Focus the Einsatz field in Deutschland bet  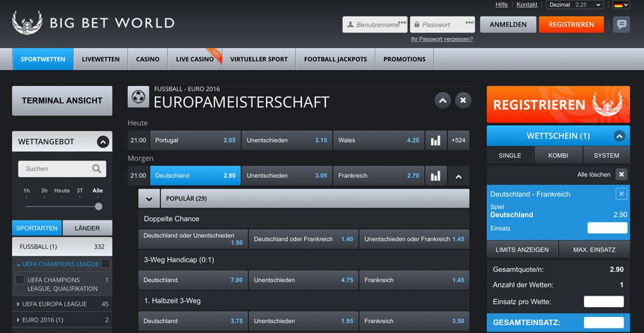pyautogui.click(x=607, y=228)
